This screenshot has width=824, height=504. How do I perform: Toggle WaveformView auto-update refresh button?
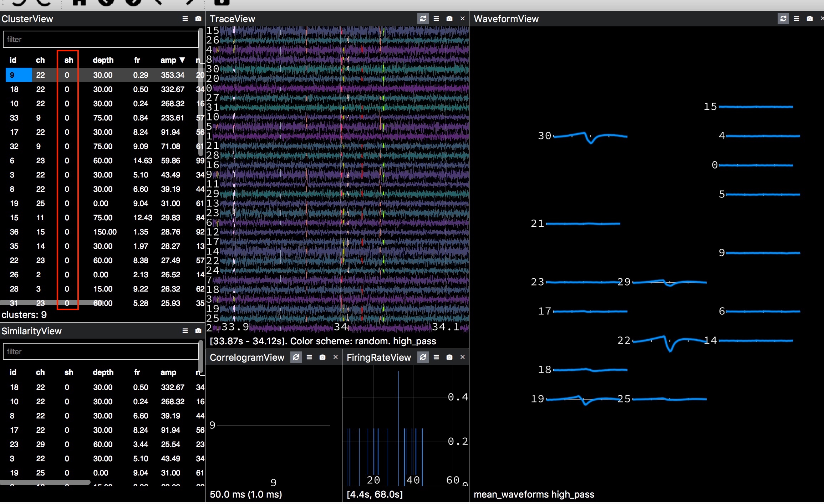pos(783,19)
